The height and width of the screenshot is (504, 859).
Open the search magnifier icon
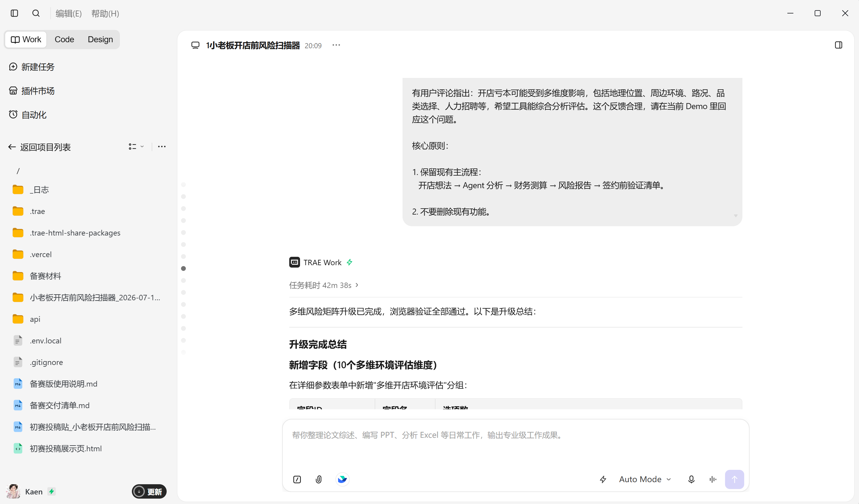36,13
